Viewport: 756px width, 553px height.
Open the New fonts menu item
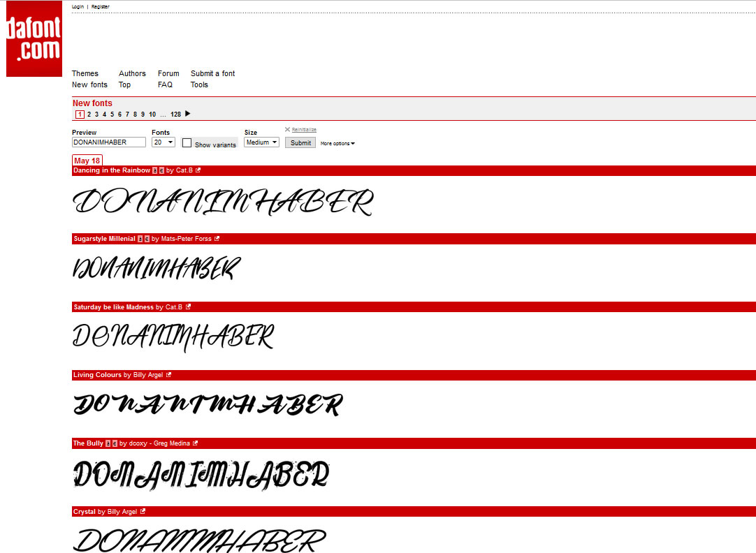click(x=89, y=84)
